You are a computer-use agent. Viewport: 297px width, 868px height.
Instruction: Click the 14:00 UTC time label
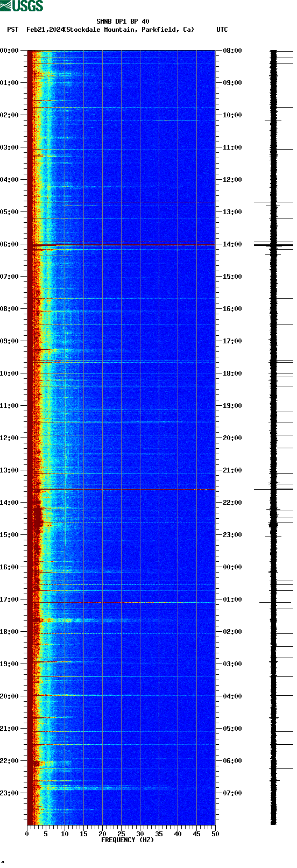point(232,244)
